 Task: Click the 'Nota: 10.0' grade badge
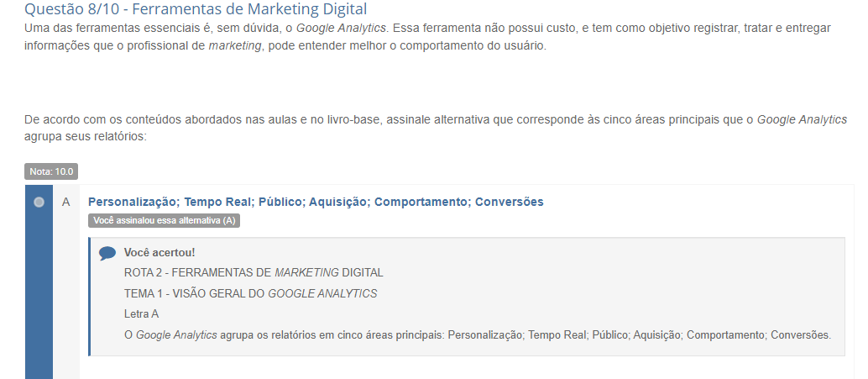[x=51, y=171]
